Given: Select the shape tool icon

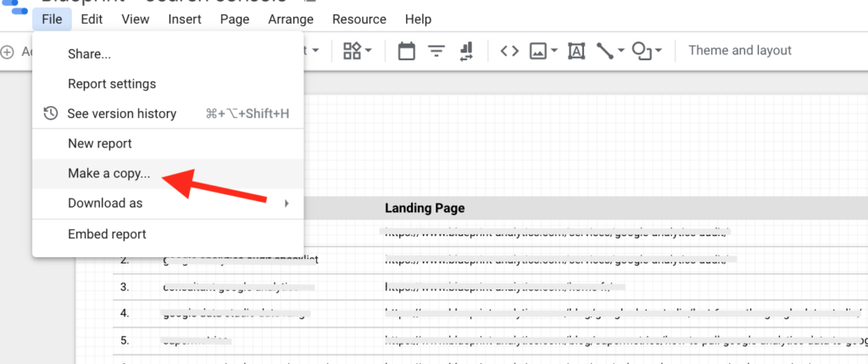Looking at the screenshot, I should pyautogui.click(x=643, y=51).
